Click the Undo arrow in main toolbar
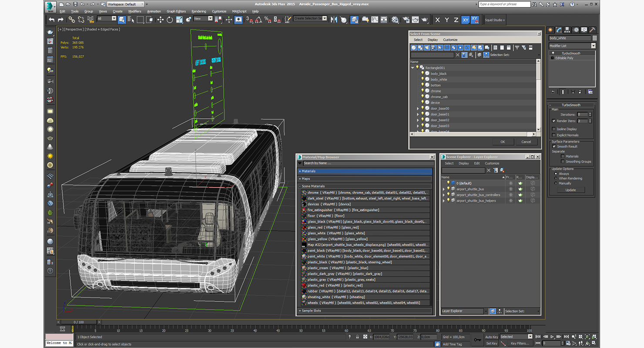This screenshot has width=644, height=348. click(52, 20)
